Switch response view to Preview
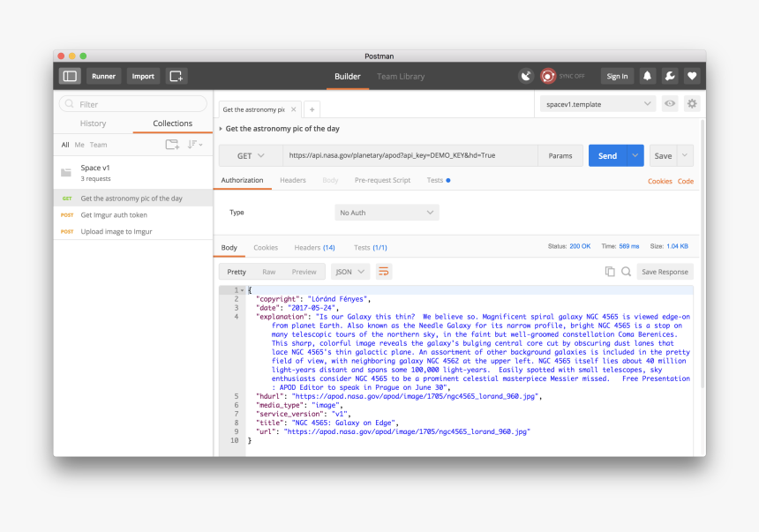 304,272
